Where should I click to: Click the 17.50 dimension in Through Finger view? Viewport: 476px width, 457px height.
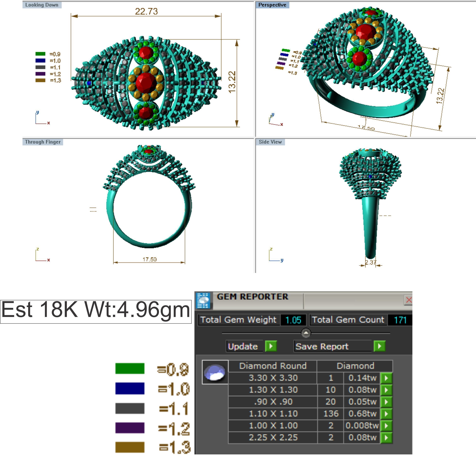149,259
